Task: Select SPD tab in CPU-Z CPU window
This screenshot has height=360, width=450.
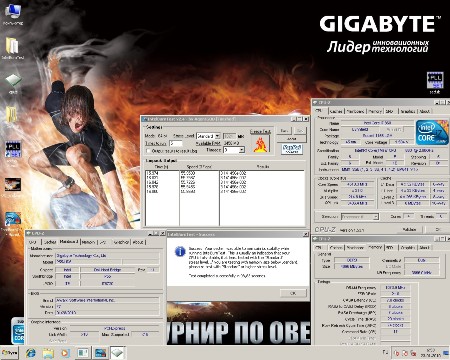Action: pos(389,111)
